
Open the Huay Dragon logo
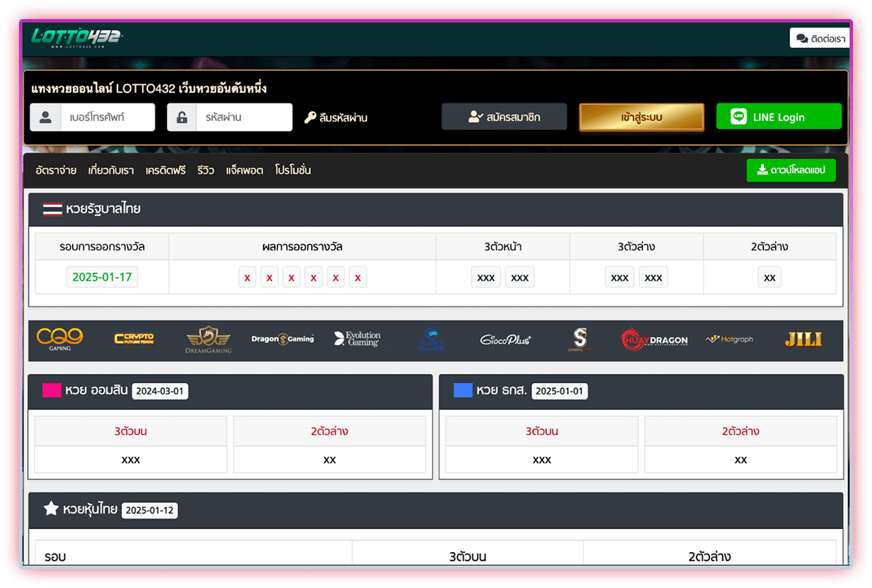[x=654, y=339]
